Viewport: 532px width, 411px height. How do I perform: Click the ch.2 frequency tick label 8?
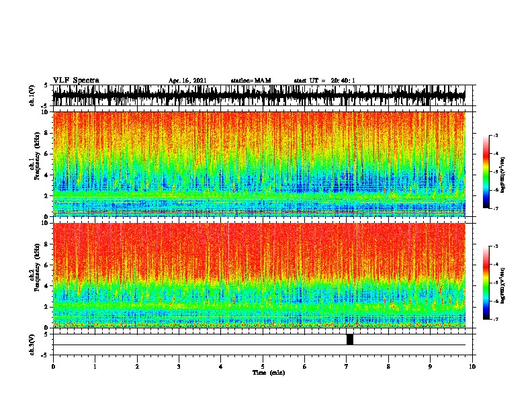(x=47, y=244)
